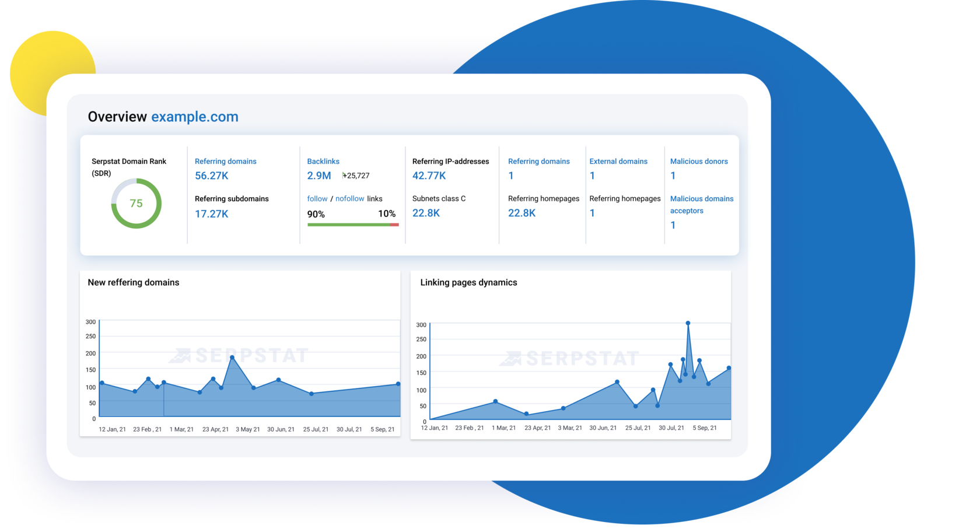
Task: Click the +25,727 backlinks change figure
Action: (356, 176)
